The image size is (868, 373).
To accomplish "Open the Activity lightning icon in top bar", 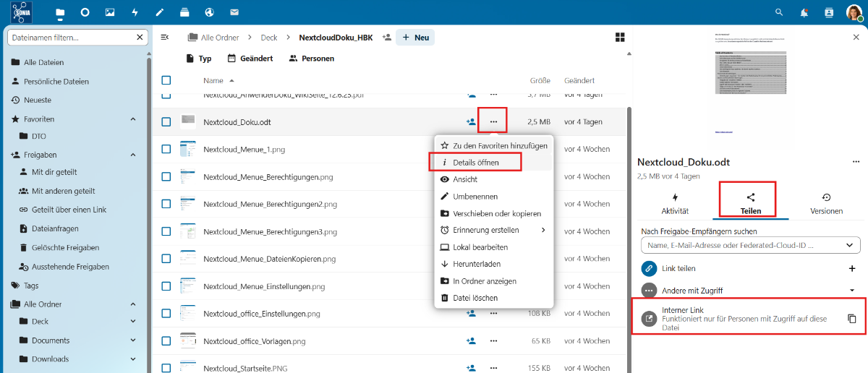I will click(x=135, y=12).
